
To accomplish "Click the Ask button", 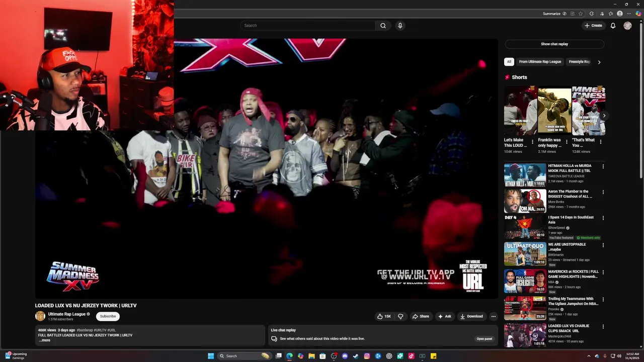I will (x=444, y=316).
